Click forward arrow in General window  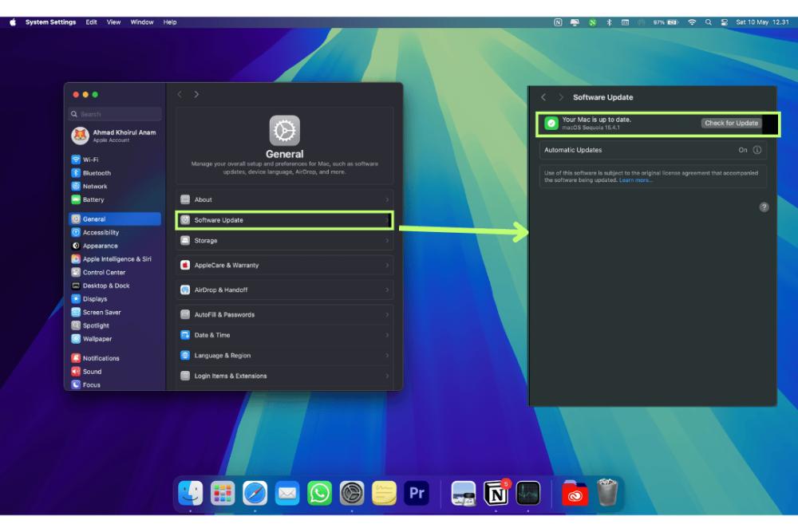coord(196,94)
